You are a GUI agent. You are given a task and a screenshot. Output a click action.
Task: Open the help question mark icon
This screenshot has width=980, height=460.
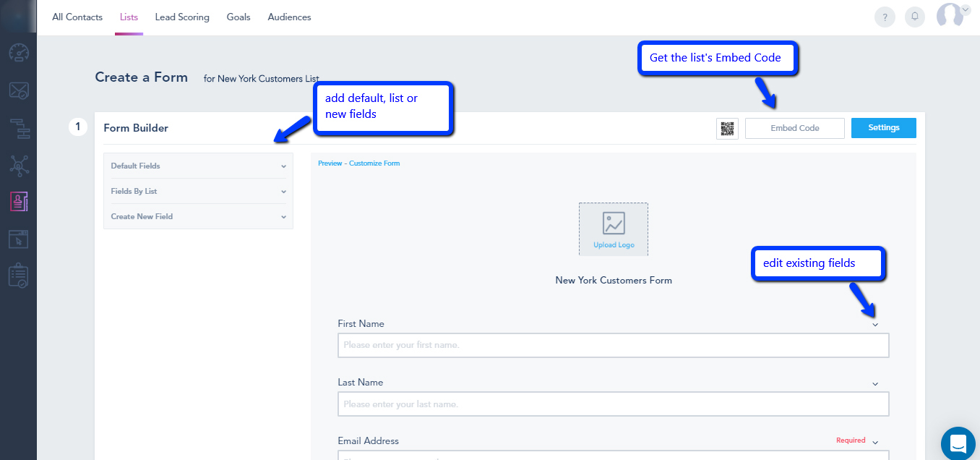click(x=885, y=17)
